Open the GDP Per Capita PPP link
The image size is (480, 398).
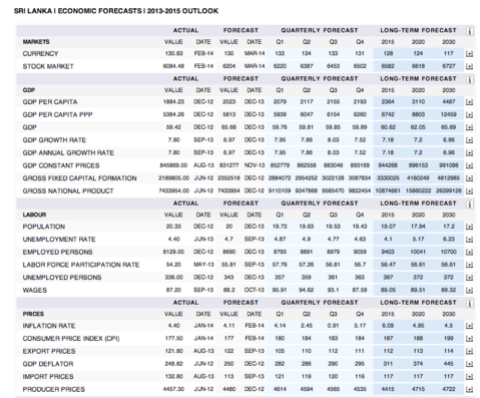tap(57, 115)
